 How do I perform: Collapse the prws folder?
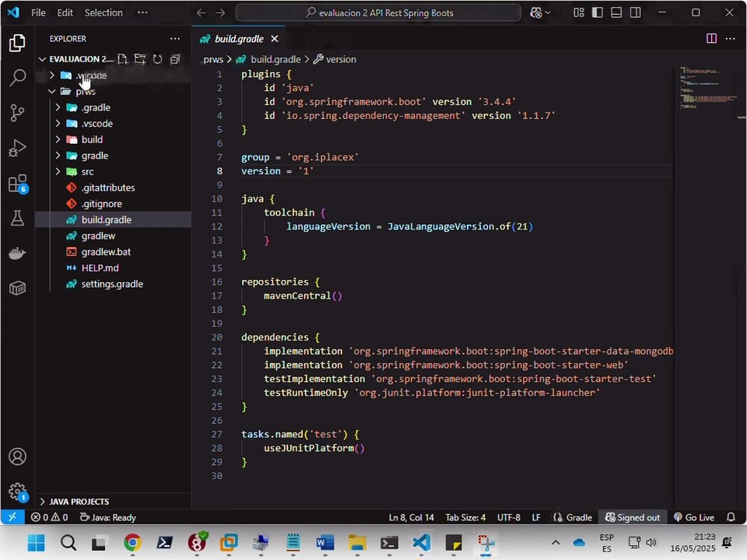[52, 92]
